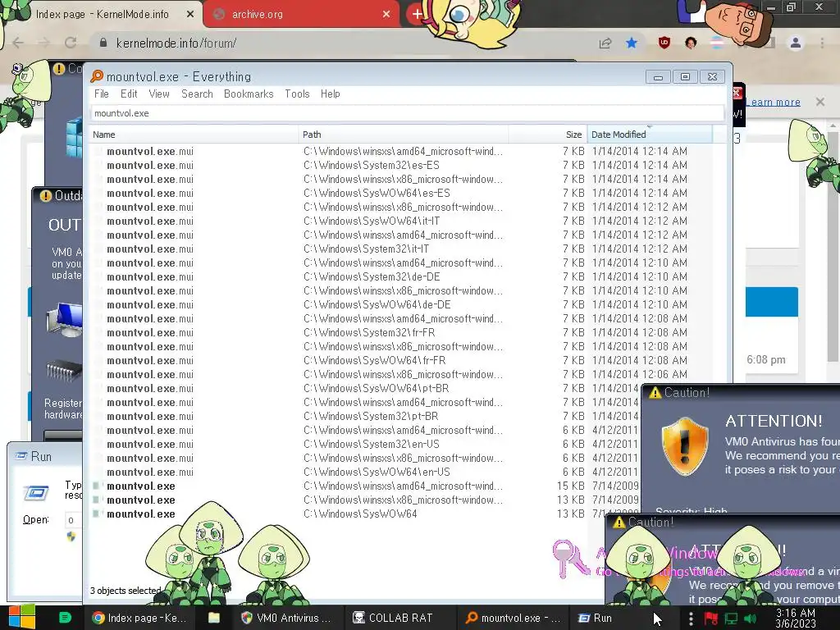Open the Chrome profile avatar
The image size is (840, 630).
coord(796,43)
